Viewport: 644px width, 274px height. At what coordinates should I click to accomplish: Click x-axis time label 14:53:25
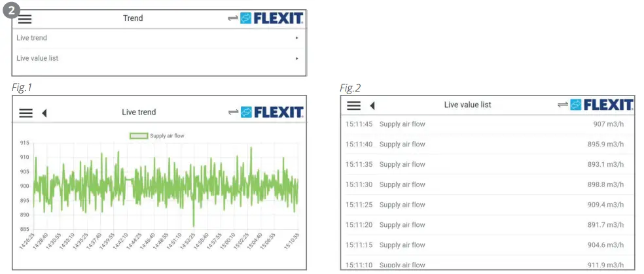(x=186, y=241)
